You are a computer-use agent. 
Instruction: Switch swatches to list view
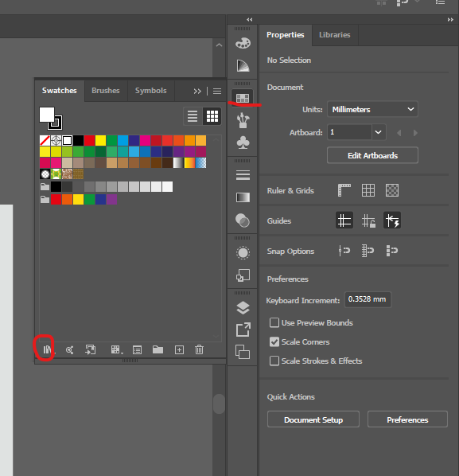point(193,116)
